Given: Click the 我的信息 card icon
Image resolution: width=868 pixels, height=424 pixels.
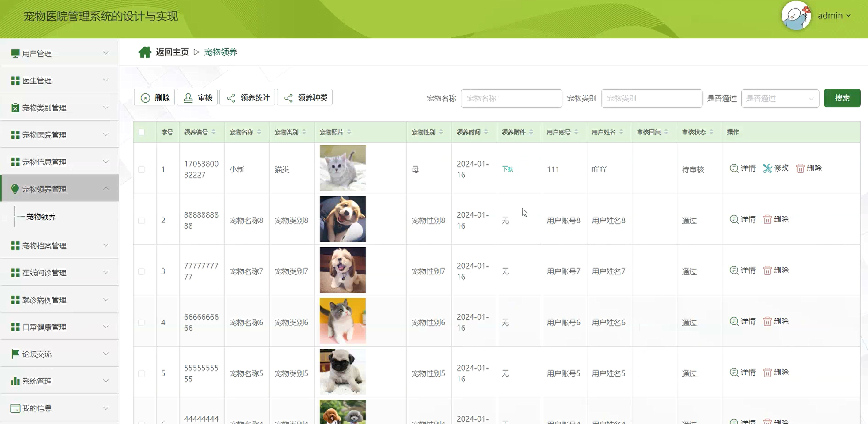Looking at the screenshot, I should 15,408.
